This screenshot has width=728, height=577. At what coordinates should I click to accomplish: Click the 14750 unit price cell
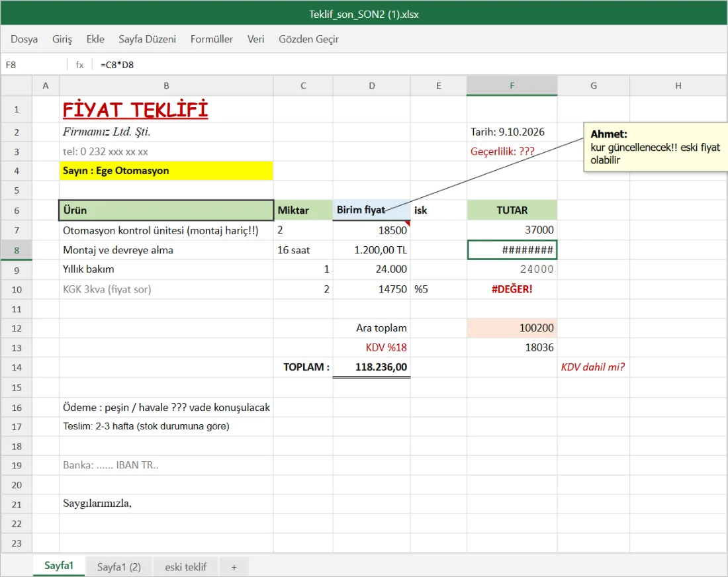click(371, 289)
